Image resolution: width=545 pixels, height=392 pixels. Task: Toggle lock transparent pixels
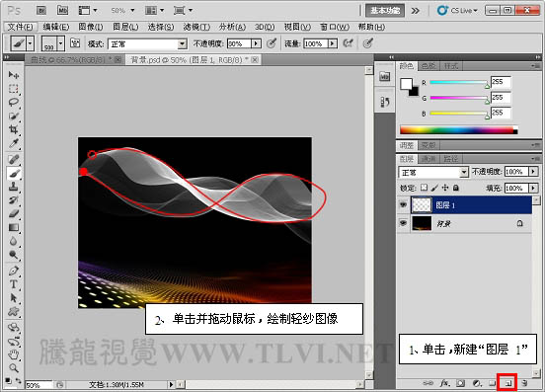pos(424,188)
